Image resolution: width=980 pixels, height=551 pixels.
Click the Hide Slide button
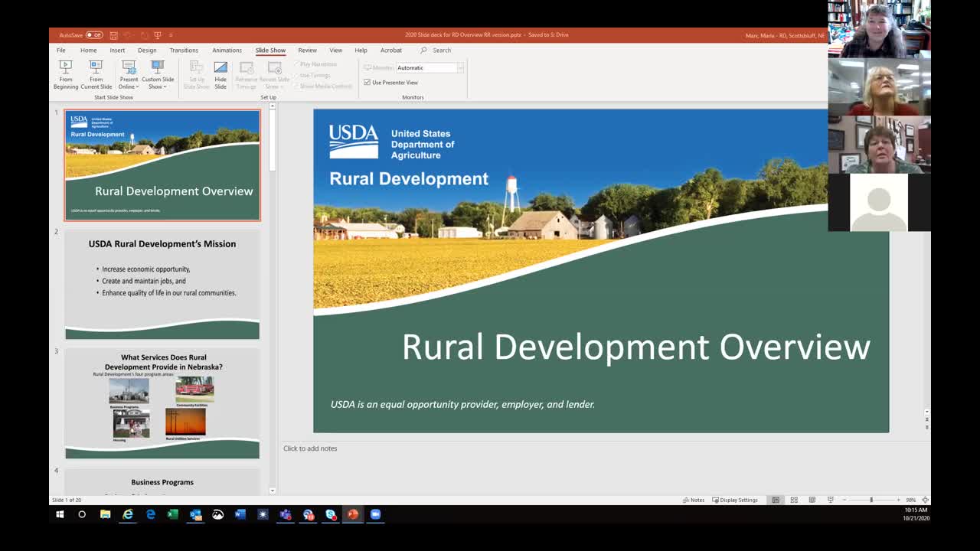coord(220,74)
